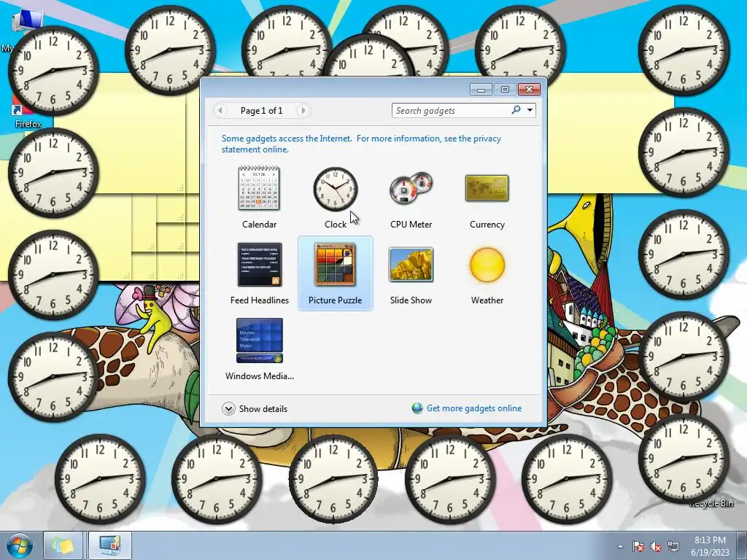This screenshot has width=747, height=560.
Task: Select the Clock gadget icon
Action: [x=336, y=189]
